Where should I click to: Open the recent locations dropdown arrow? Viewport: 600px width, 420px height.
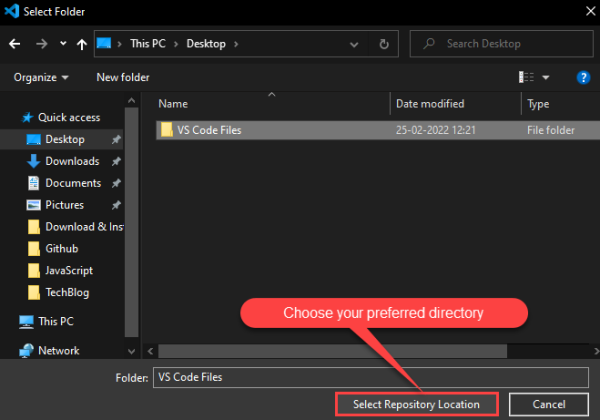pyautogui.click(x=63, y=44)
